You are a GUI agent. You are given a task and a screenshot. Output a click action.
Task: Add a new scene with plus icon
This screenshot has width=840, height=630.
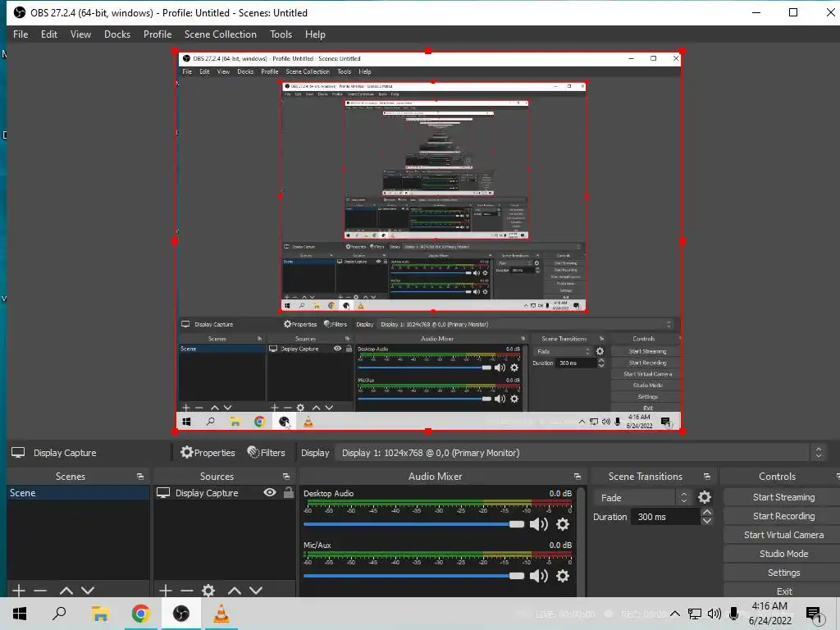point(19,591)
